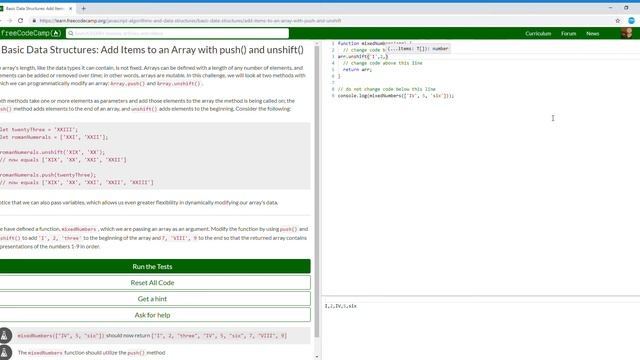Click the challenge title heading
This screenshot has width=640, height=360.
coord(152,50)
